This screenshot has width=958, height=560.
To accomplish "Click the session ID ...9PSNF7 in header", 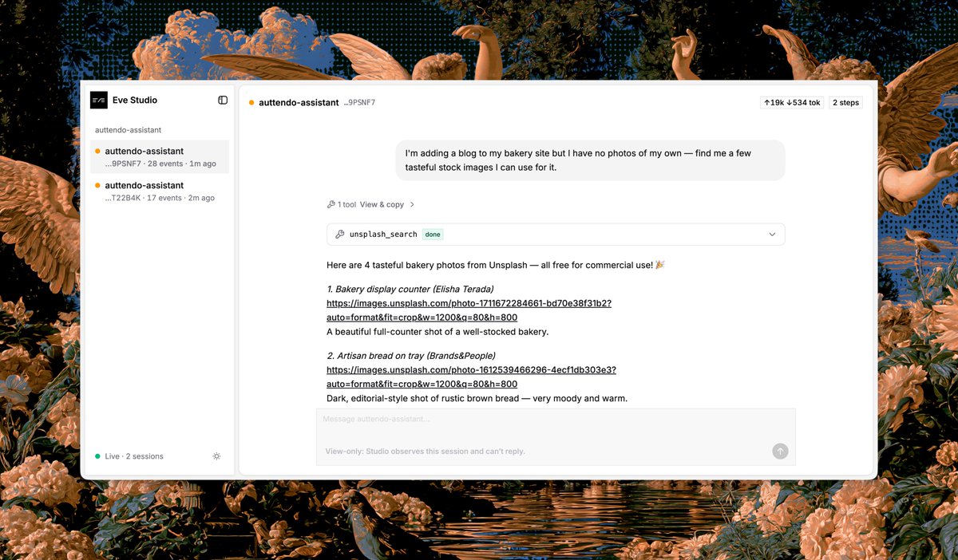I will (359, 103).
